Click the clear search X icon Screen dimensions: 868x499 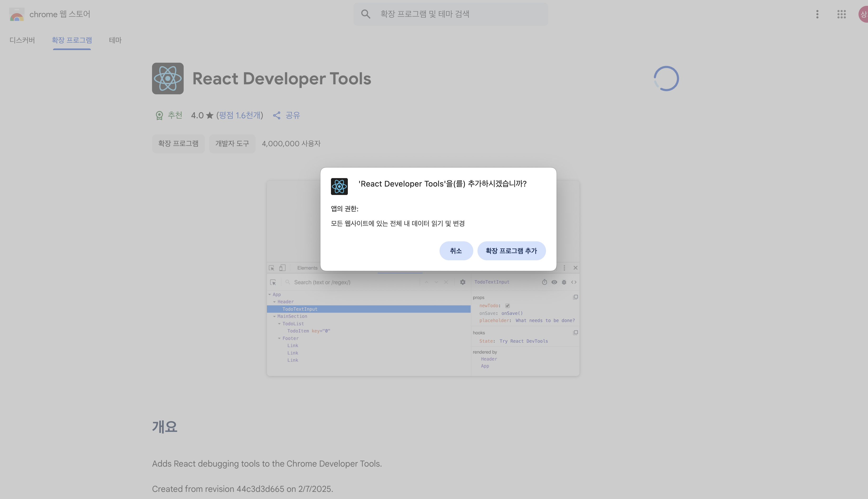click(446, 282)
